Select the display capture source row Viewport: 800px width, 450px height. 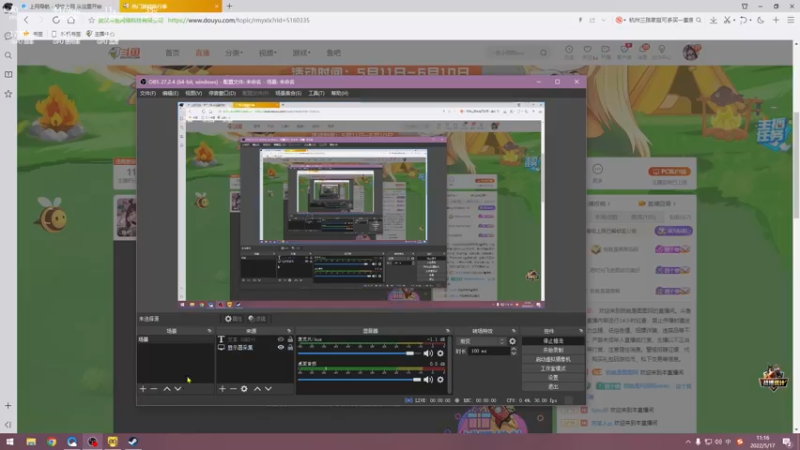(256, 347)
